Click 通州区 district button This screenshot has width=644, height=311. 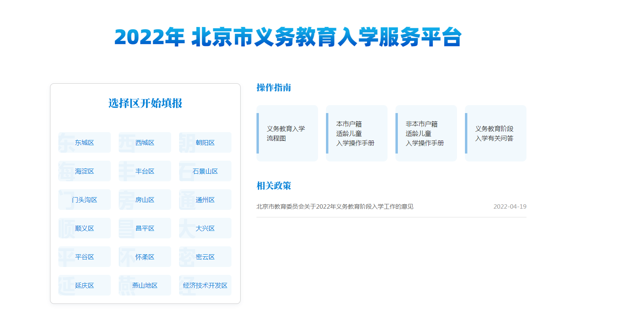205,200
